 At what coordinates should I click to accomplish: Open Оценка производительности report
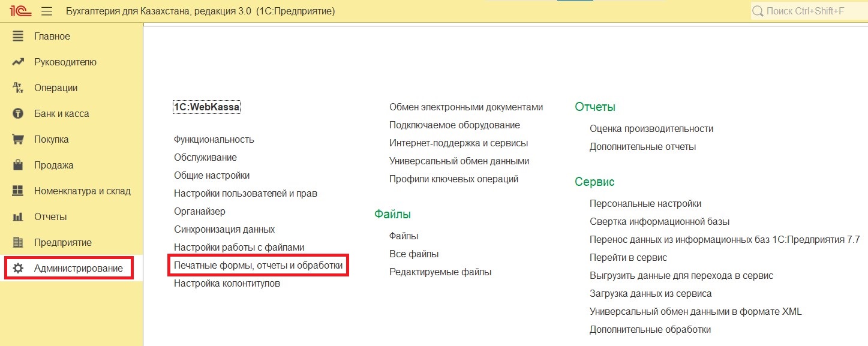651,128
